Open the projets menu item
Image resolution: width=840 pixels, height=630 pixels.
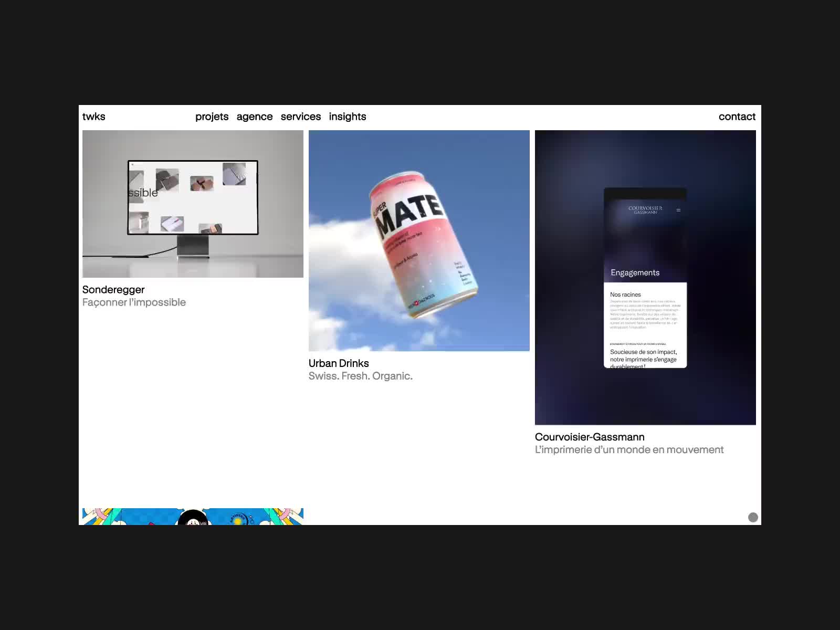(x=212, y=117)
